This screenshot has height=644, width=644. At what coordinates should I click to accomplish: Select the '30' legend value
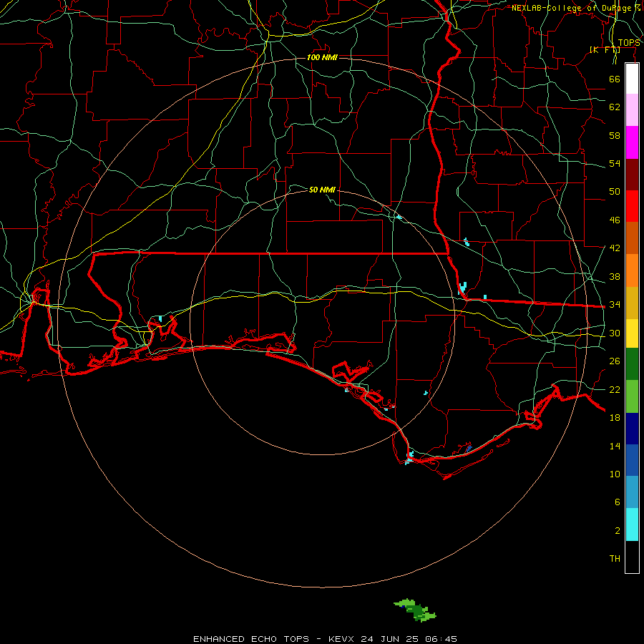(615, 333)
